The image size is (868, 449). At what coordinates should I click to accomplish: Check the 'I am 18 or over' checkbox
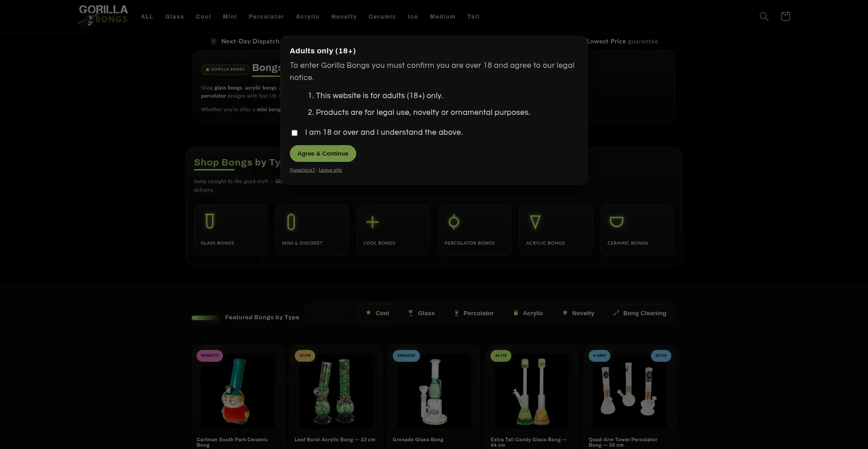coord(294,132)
